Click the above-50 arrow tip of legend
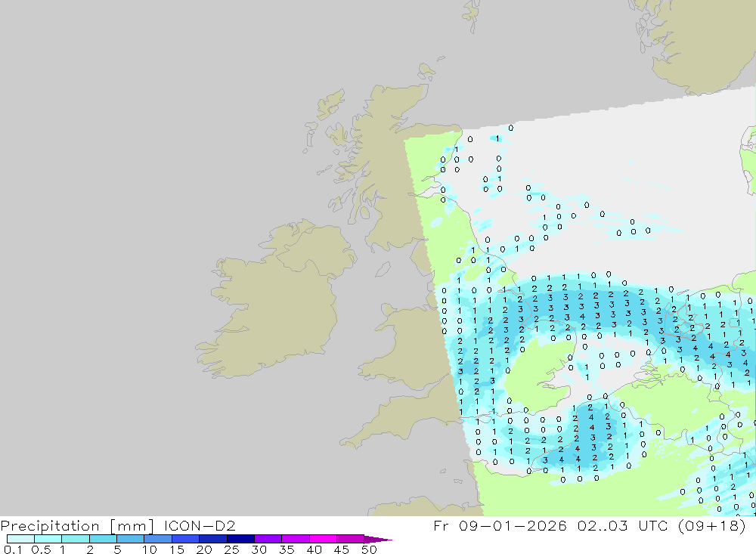The width and height of the screenshot is (756, 554). tap(378, 539)
